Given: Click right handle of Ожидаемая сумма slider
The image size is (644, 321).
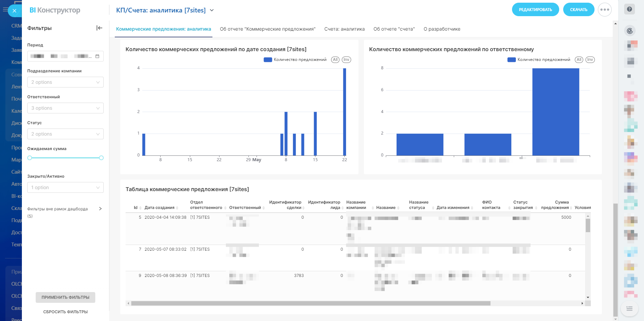Looking at the screenshot, I should [101, 158].
